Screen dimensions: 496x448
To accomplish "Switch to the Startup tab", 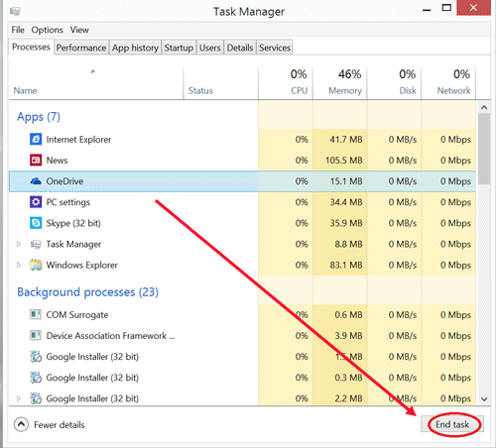I will (179, 48).
